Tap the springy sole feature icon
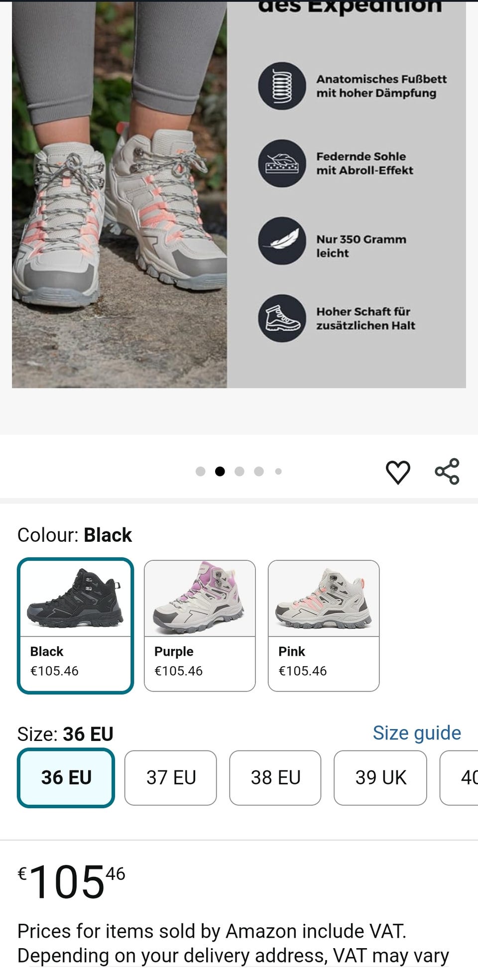This screenshot has height=980, width=478. [x=282, y=163]
